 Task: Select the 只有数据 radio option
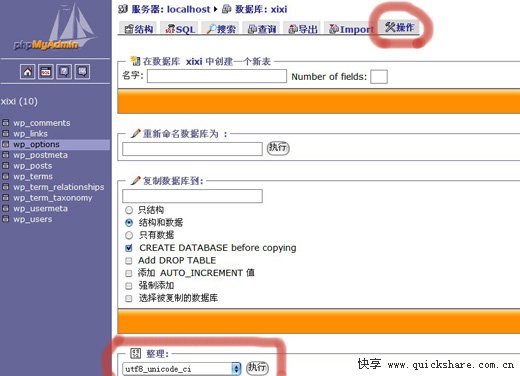tap(129, 235)
